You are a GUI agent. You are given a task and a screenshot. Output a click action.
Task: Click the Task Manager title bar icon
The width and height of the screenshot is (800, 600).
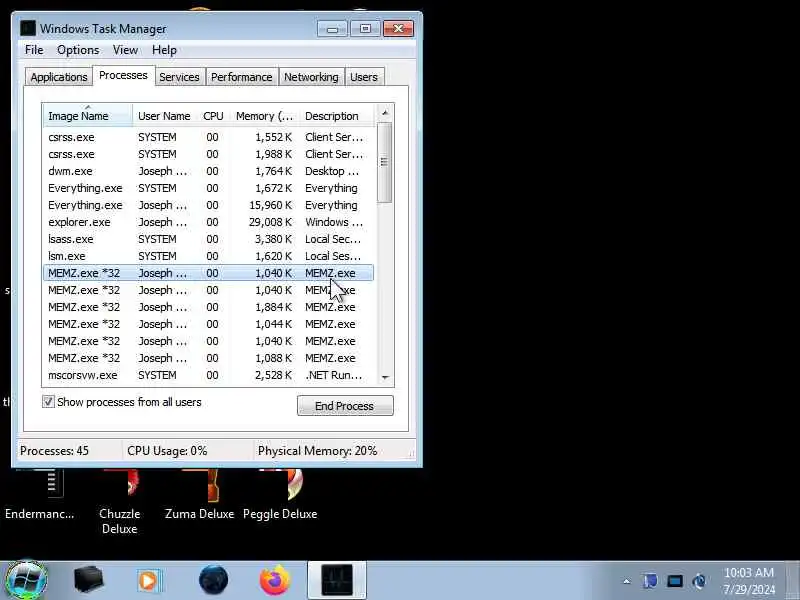coord(28,29)
